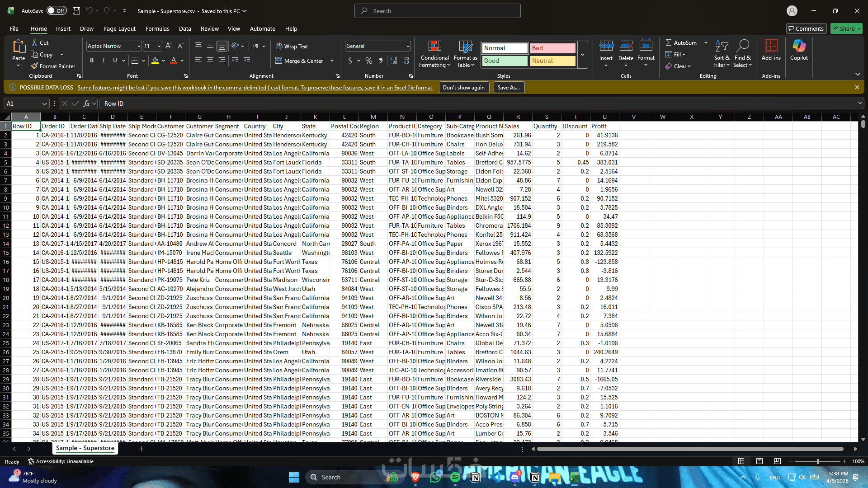868x488 pixels.
Task: Click the Conditional Formatting icon
Action: pyautogui.click(x=434, y=47)
